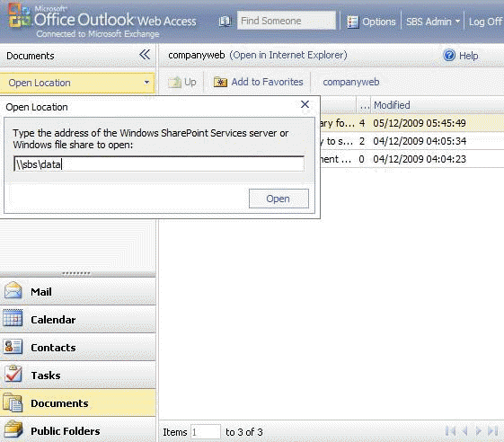Click the Calendar icon
This screenshot has width=504, height=442.
click(13, 318)
